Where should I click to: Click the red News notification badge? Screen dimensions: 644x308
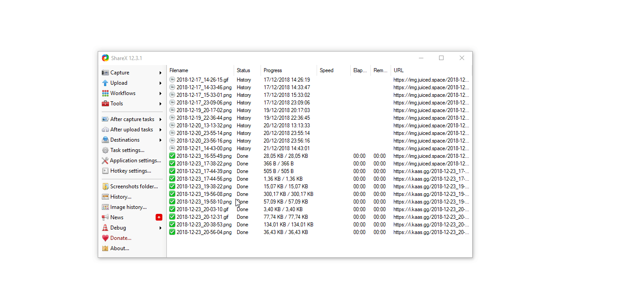coord(159,217)
